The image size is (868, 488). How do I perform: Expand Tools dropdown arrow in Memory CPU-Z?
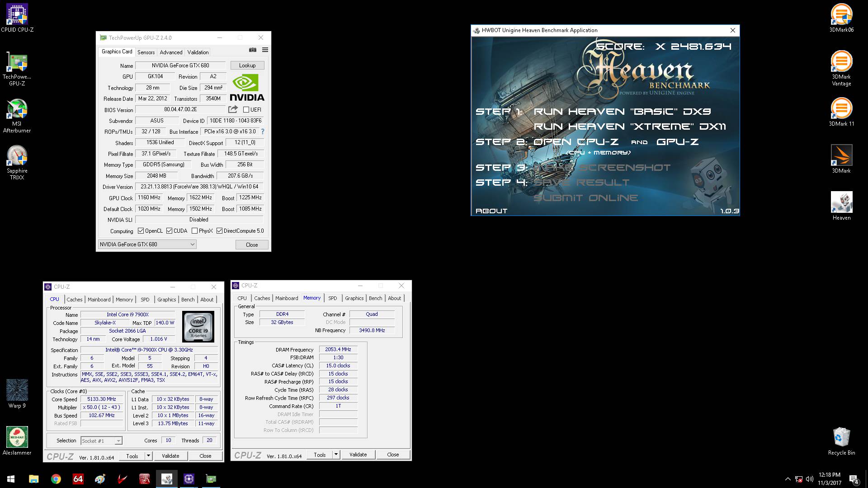(336, 455)
